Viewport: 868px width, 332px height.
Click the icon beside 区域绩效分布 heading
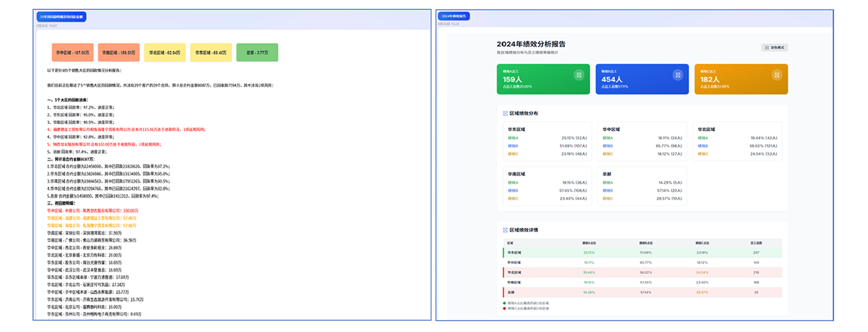coord(505,113)
